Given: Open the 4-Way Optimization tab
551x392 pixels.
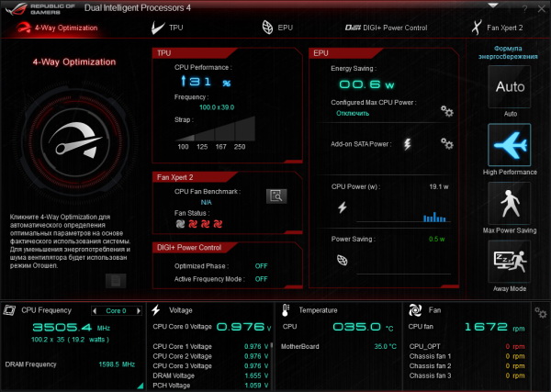Looking at the screenshot, I should 57,28.
